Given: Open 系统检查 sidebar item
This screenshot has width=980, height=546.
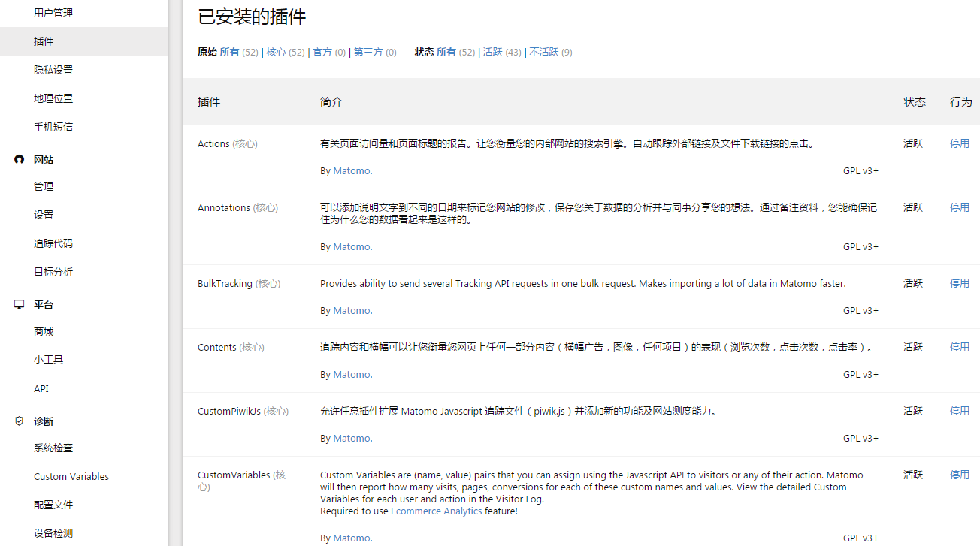Looking at the screenshot, I should [53, 448].
